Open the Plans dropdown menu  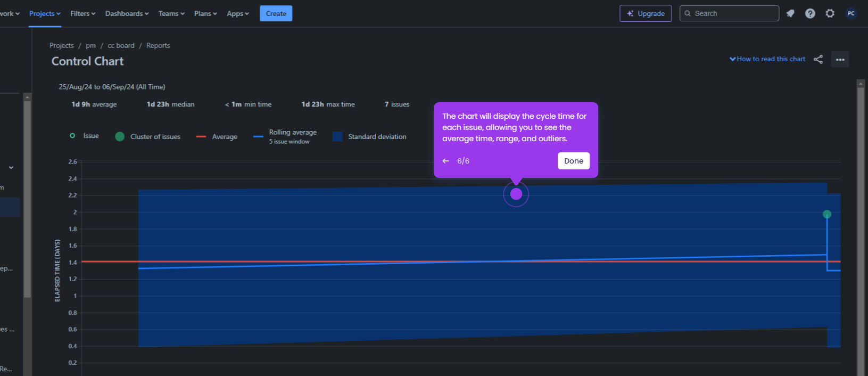pos(205,13)
